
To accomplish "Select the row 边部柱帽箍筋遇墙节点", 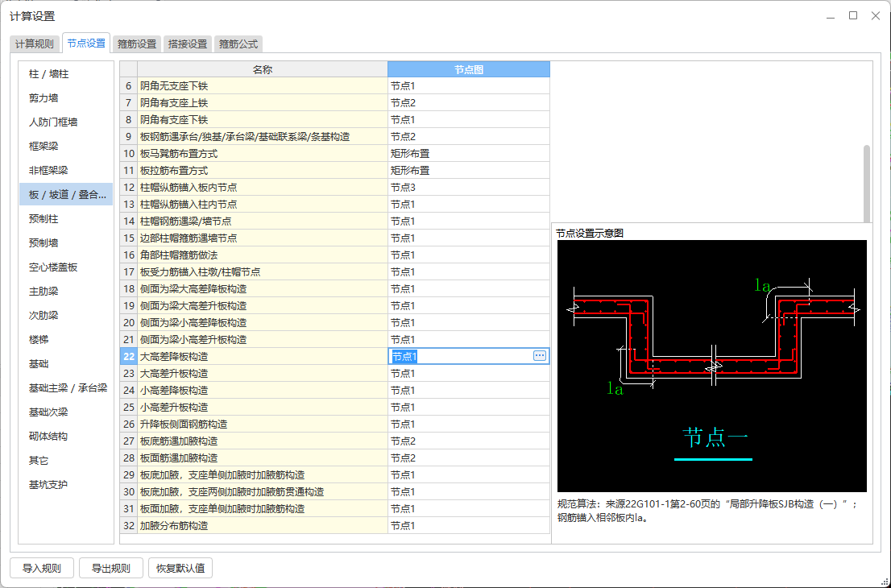I will [334, 238].
